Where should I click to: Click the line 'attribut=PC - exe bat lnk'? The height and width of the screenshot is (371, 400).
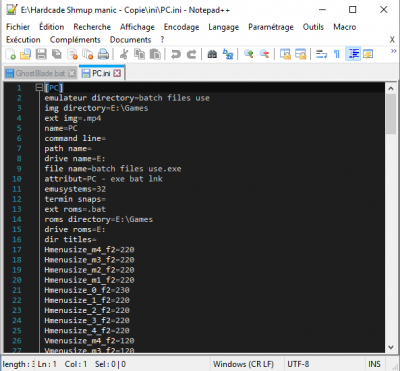point(103,179)
